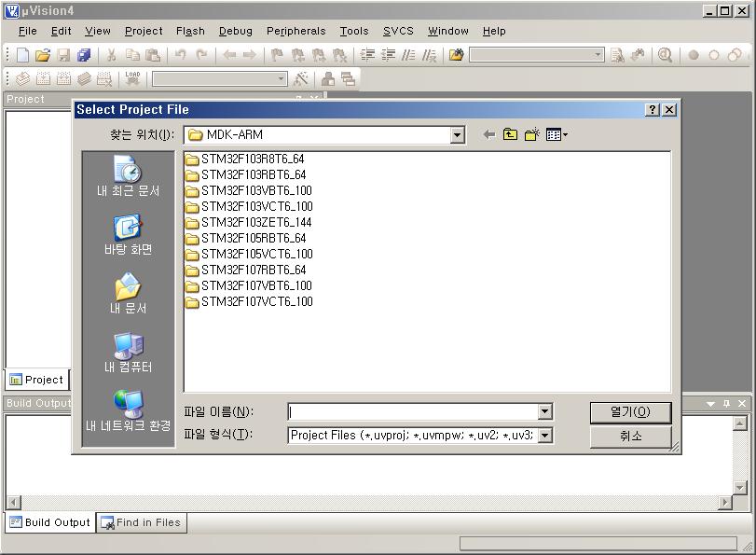Click the Indent selected lines icon

coord(367,55)
